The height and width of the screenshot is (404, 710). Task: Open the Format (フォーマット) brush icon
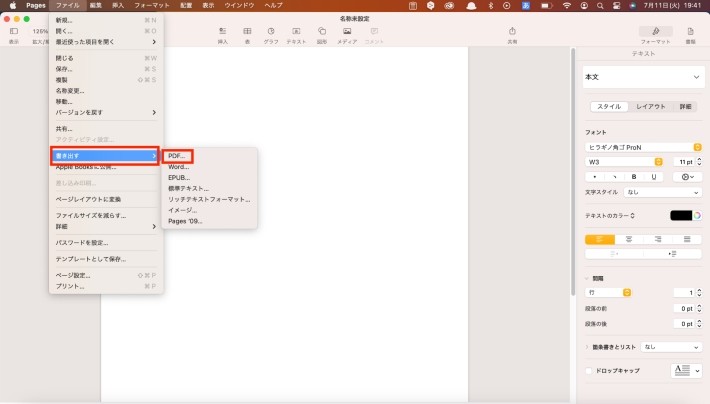(x=656, y=31)
